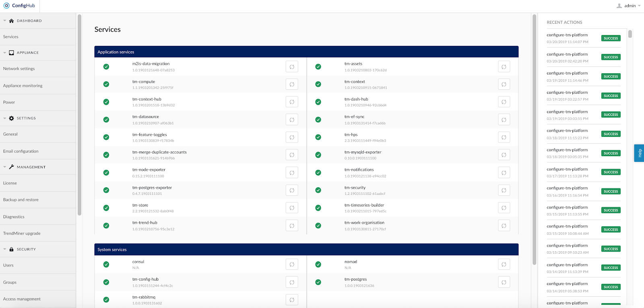Restart the tm-security service
The height and width of the screenshot is (308, 644).
(504, 190)
